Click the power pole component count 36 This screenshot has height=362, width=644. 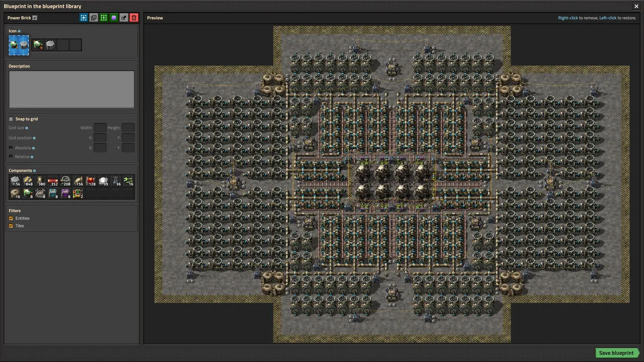[115, 181]
